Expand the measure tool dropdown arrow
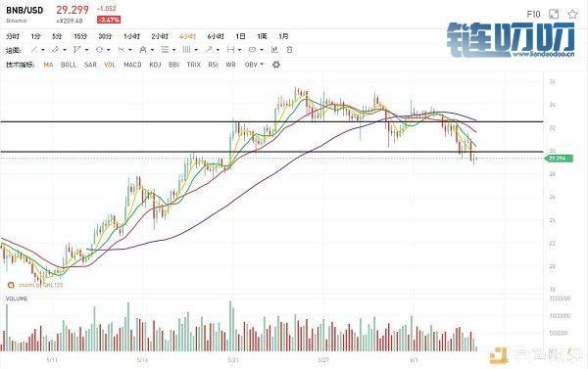This screenshot has width=588, height=369. (x=240, y=50)
